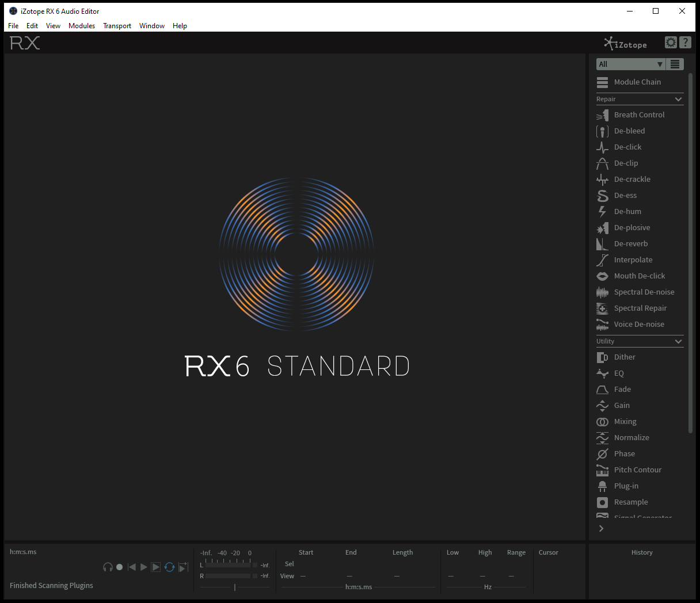700x603 pixels.
Task: Click the output level meter slider
Action: [235, 587]
